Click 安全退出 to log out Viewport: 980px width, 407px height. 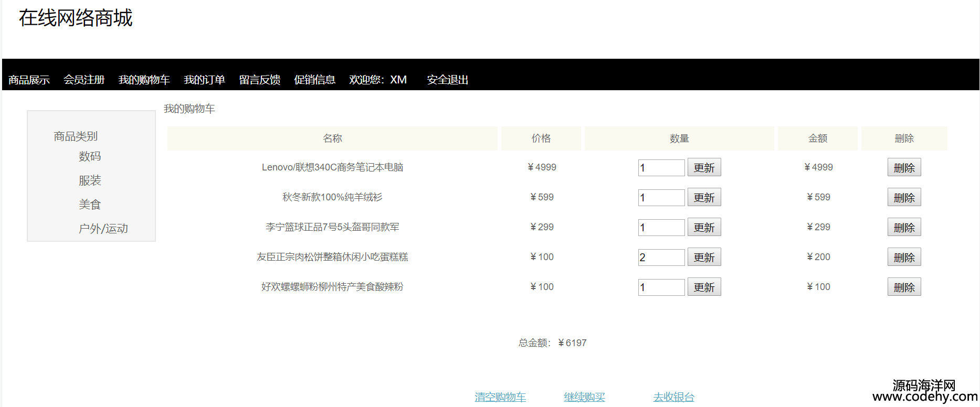(x=447, y=80)
